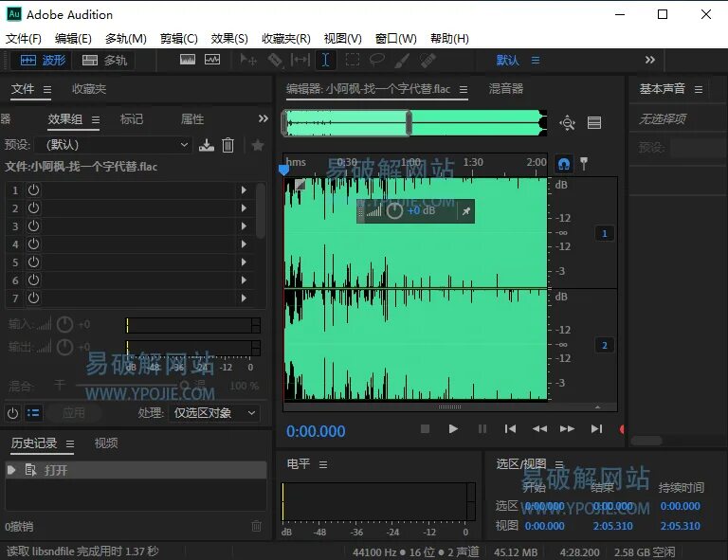728x560 pixels.
Task: Pause playback
Action: pos(482,429)
